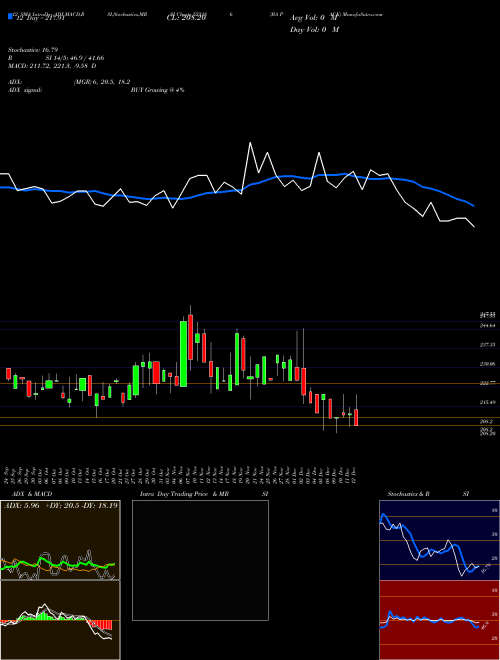Click the ADX & MACD panel title
This screenshot has width=500, height=660.
tap(32, 494)
